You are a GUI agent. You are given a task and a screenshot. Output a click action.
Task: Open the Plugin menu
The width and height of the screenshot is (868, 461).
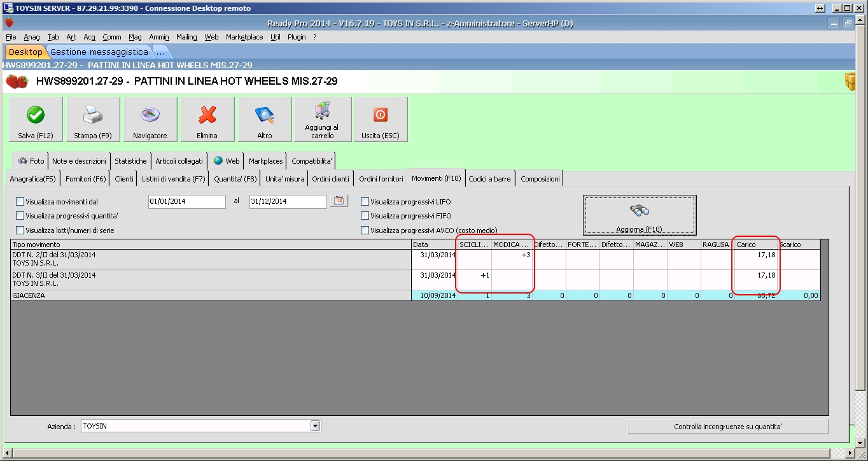click(x=297, y=37)
